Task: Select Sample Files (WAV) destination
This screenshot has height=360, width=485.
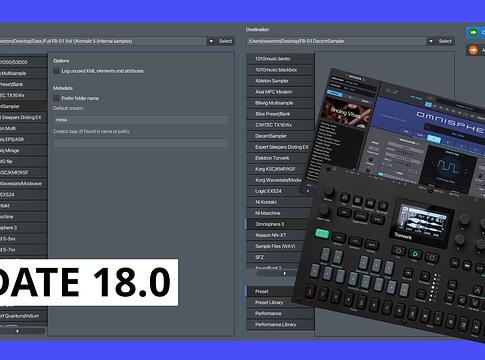Action: pyautogui.click(x=274, y=246)
